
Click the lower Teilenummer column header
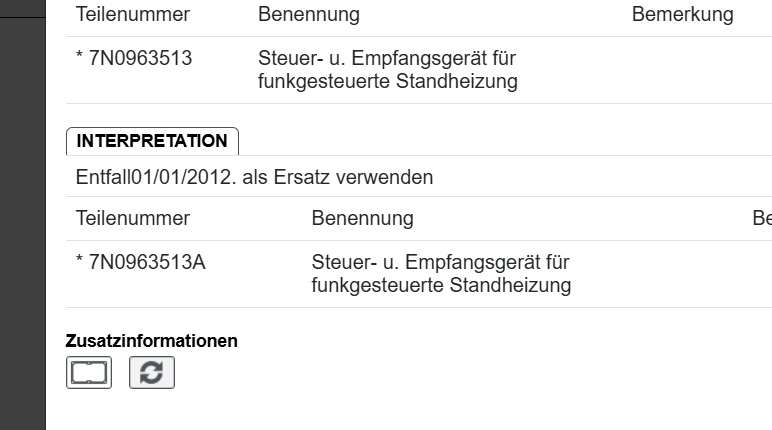[x=133, y=218]
